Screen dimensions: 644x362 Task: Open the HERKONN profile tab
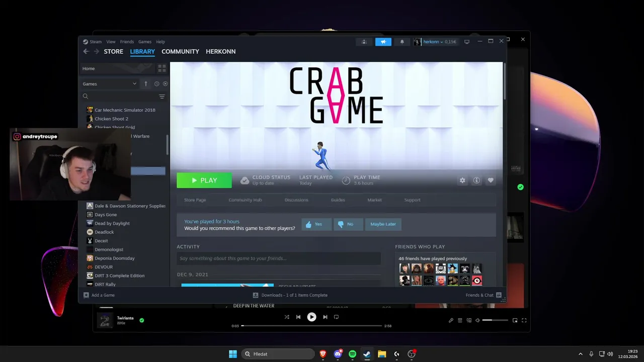(220, 51)
